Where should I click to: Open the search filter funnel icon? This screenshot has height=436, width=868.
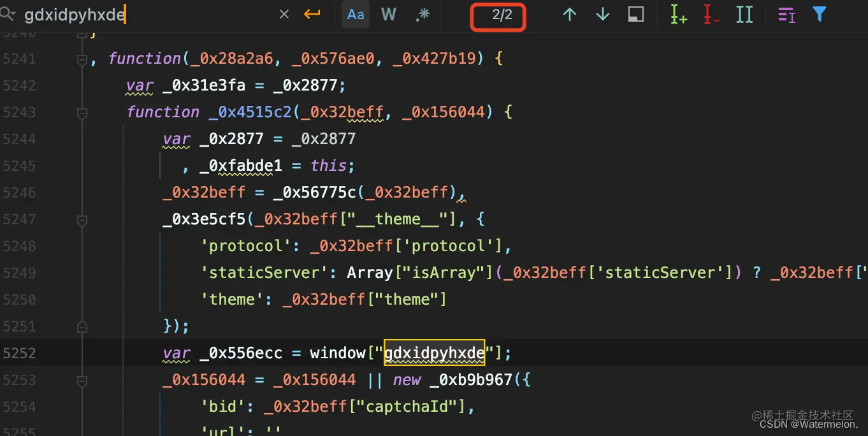(820, 14)
